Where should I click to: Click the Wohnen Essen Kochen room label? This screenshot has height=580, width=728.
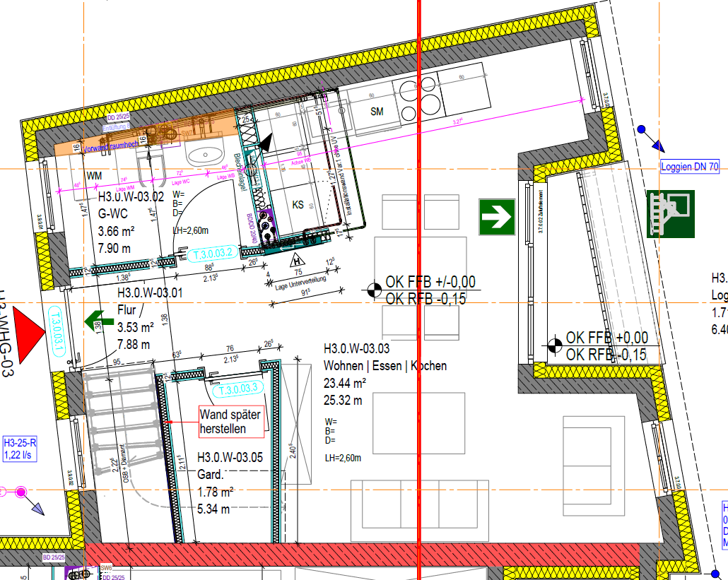pos(385,366)
